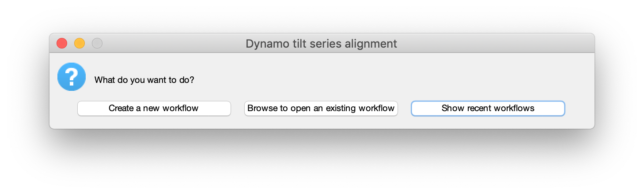Browse to open an existing workflow
Viewport: 644px width, 194px height.
click(321, 108)
